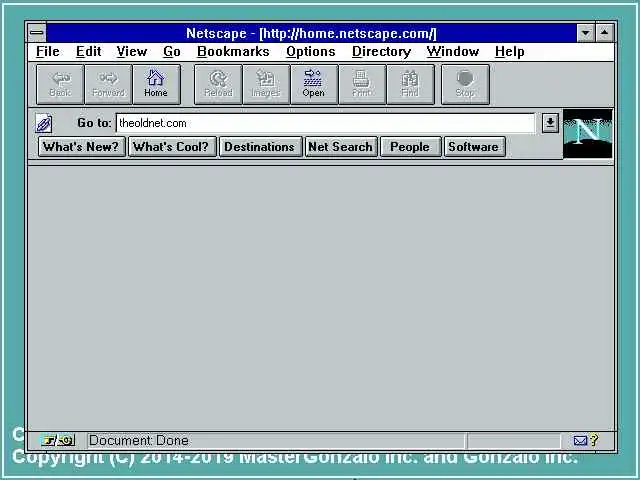Expand the Go to URL history dropdown

[x=550, y=123]
